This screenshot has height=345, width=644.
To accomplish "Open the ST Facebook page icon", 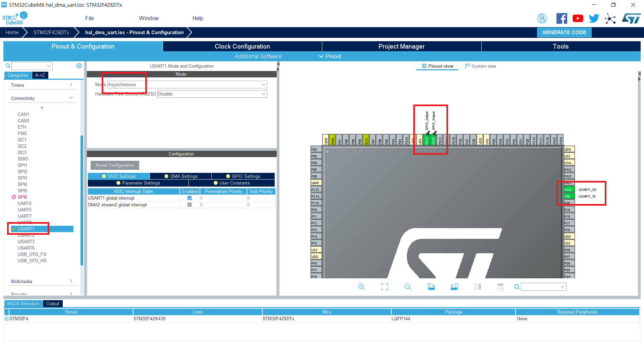I will [561, 18].
